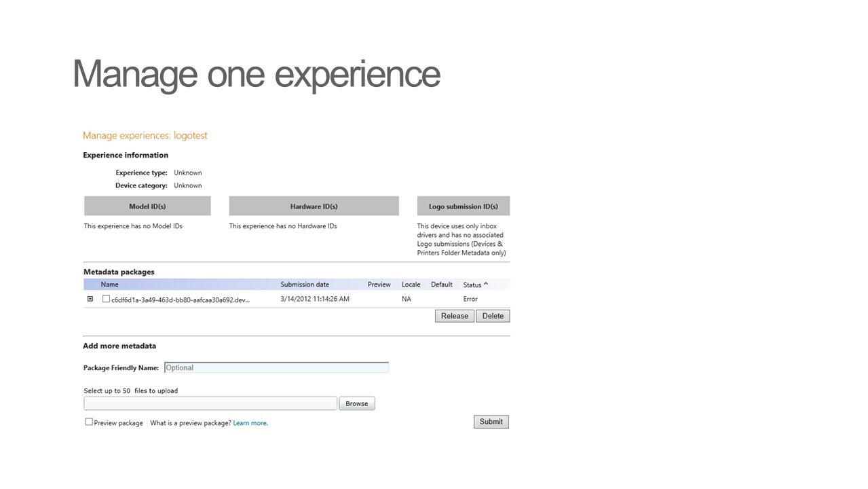Click the Default column header
This screenshot has height=489, width=868.
442,285
